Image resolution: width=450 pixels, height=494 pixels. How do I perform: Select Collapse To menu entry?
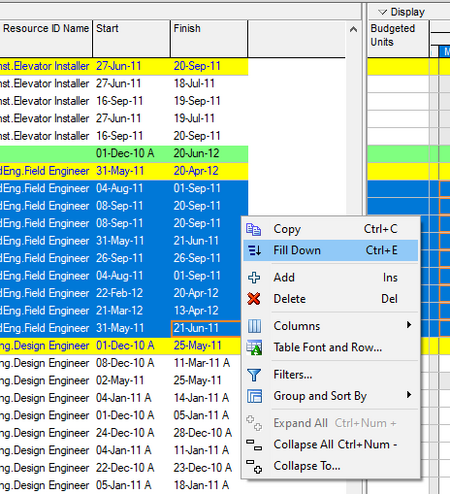330,466
